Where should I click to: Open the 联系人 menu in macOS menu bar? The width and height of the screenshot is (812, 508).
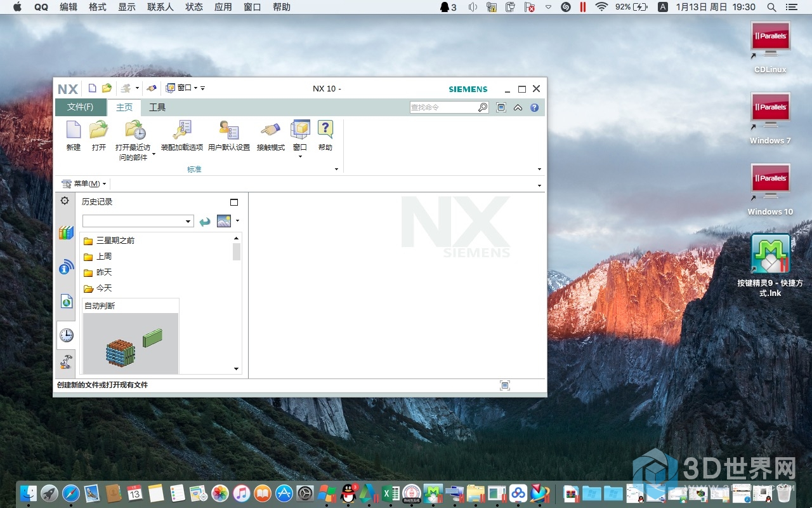pos(160,7)
